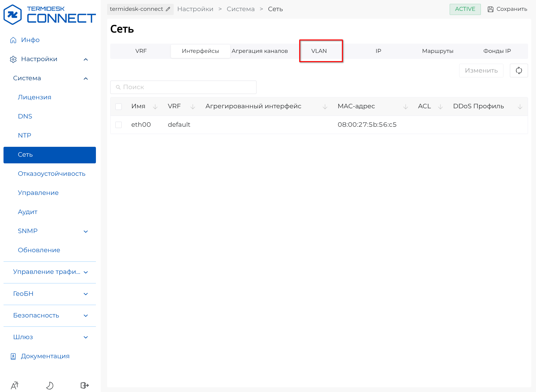Open the Документация link

[x=45, y=356]
